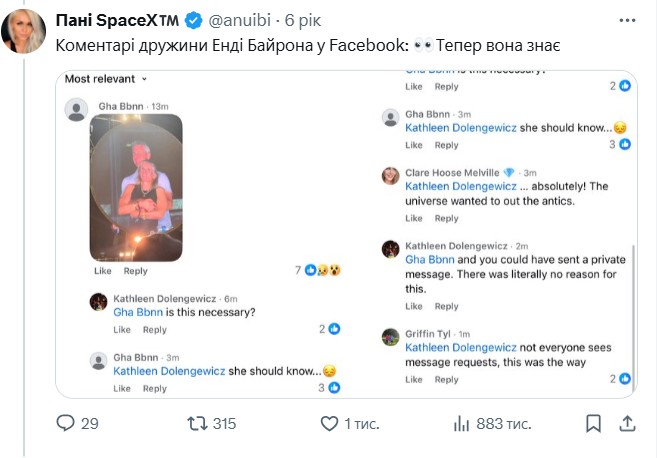
Task: Share the tweet via upload icon
Action: [627, 424]
